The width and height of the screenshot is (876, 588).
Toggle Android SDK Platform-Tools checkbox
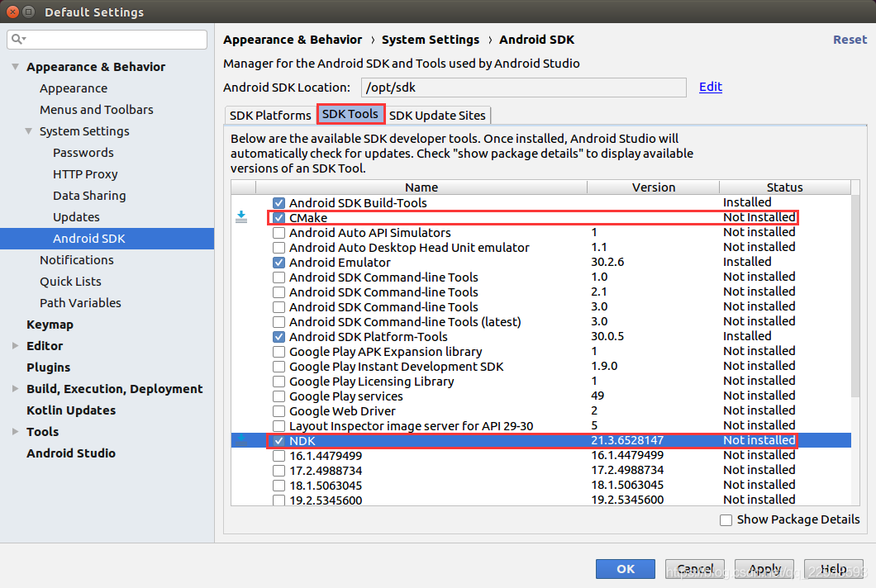(x=279, y=337)
